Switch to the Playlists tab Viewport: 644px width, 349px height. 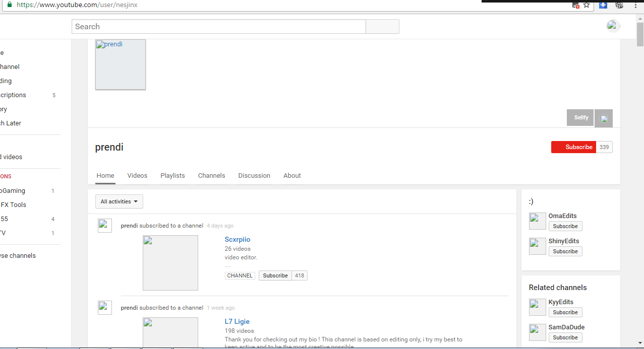[172, 176]
